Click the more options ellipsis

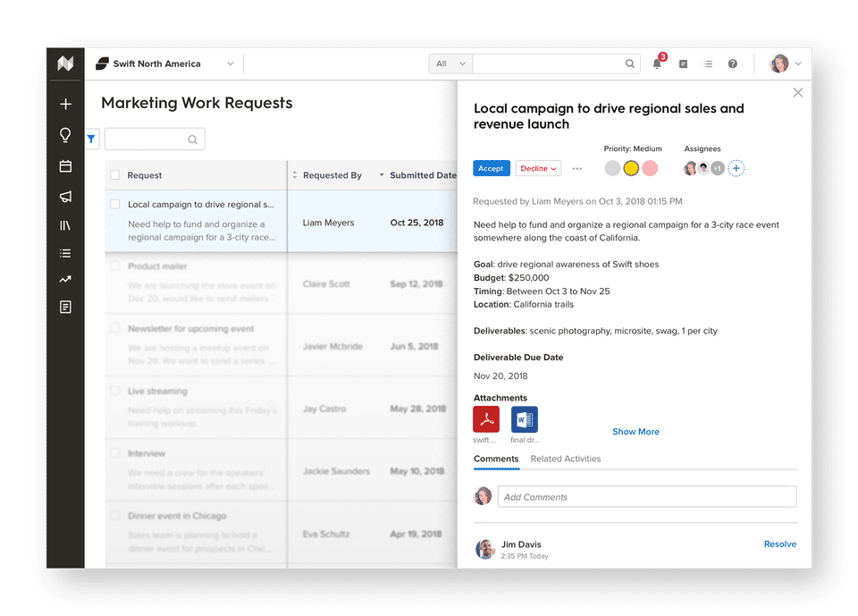[577, 169]
